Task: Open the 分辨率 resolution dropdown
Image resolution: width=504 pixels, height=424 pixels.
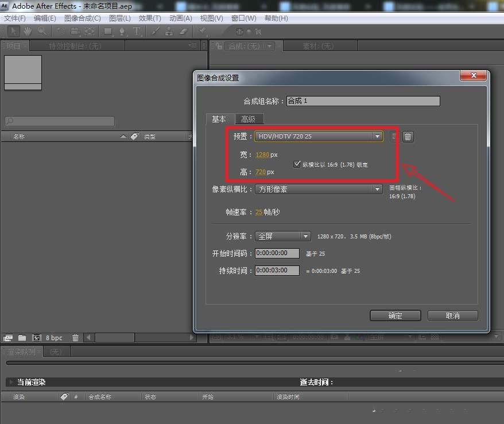Action: tap(283, 236)
